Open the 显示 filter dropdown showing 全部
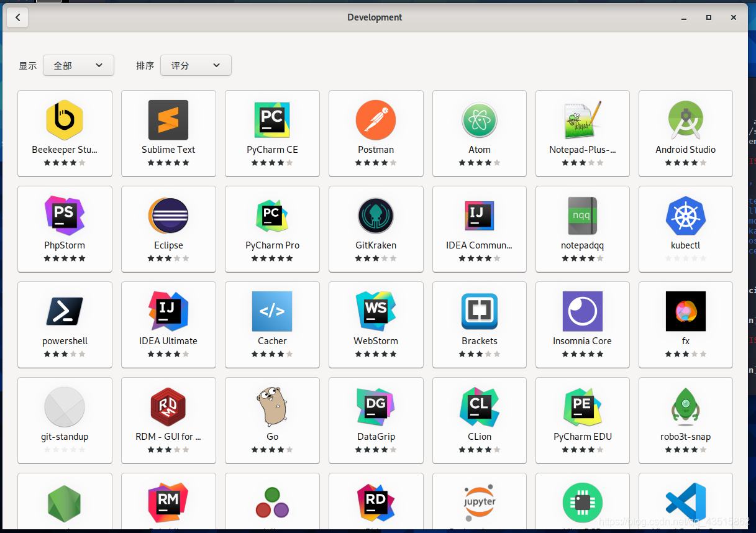The image size is (756, 533). pos(78,65)
